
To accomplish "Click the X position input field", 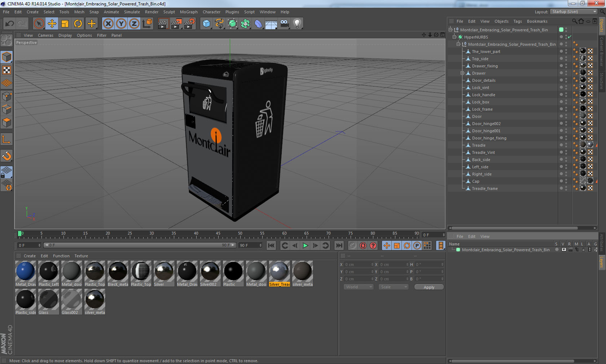I will (x=359, y=265).
